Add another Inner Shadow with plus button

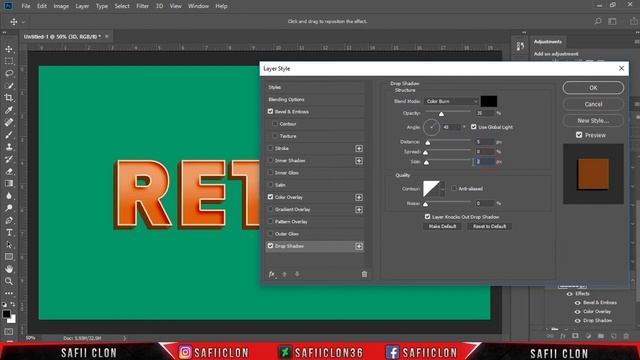tap(359, 161)
